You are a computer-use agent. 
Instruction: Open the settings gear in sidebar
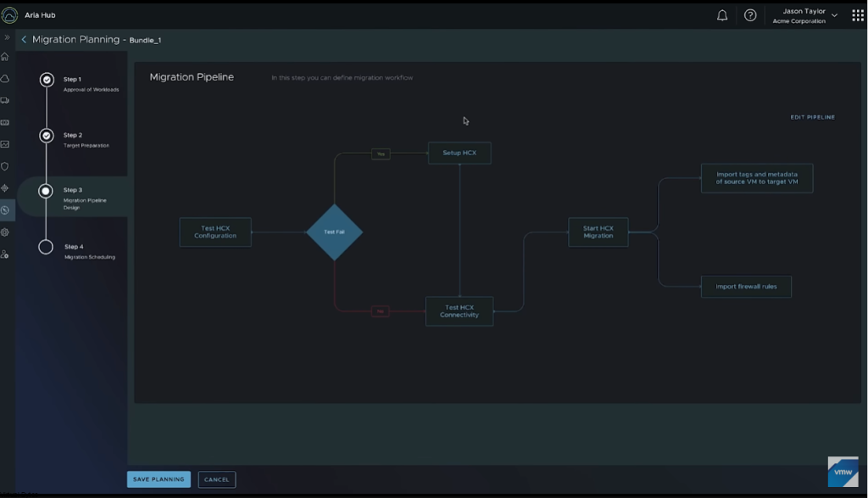pyautogui.click(x=5, y=232)
